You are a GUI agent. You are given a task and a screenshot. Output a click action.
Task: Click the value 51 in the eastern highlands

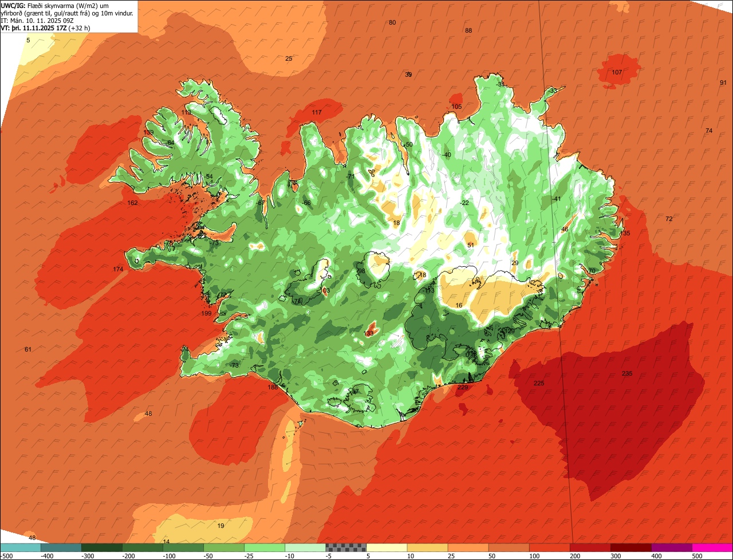pos(471,244)
